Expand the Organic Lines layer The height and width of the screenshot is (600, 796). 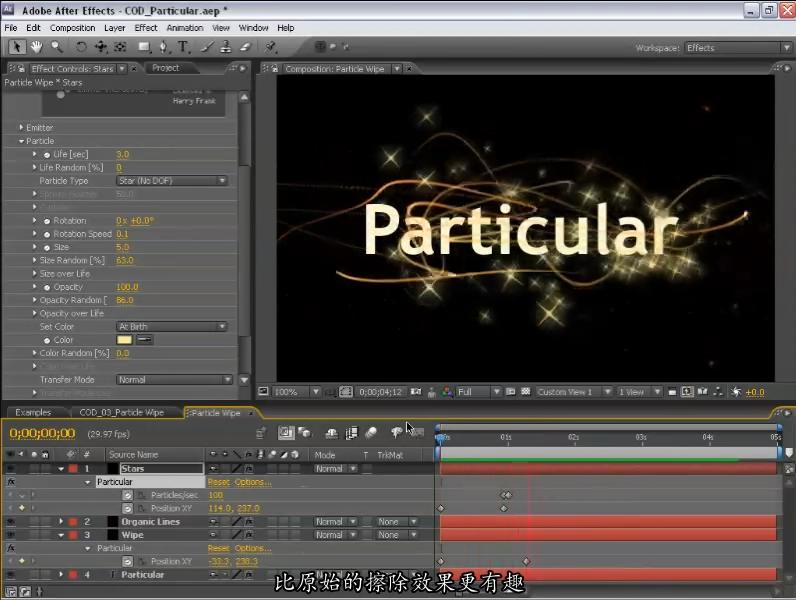coord(61,521)
